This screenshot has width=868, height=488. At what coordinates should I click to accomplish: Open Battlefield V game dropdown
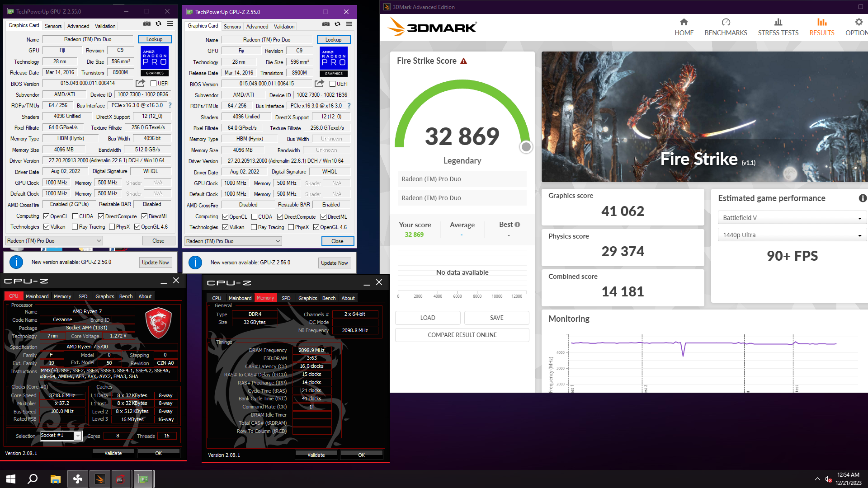tap(792, 218)
